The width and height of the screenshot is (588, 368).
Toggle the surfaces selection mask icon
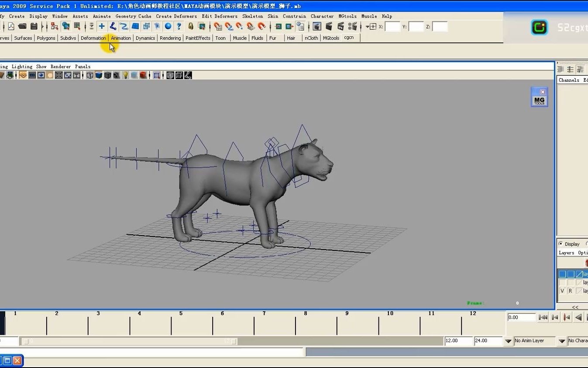(x=135, y=27)
